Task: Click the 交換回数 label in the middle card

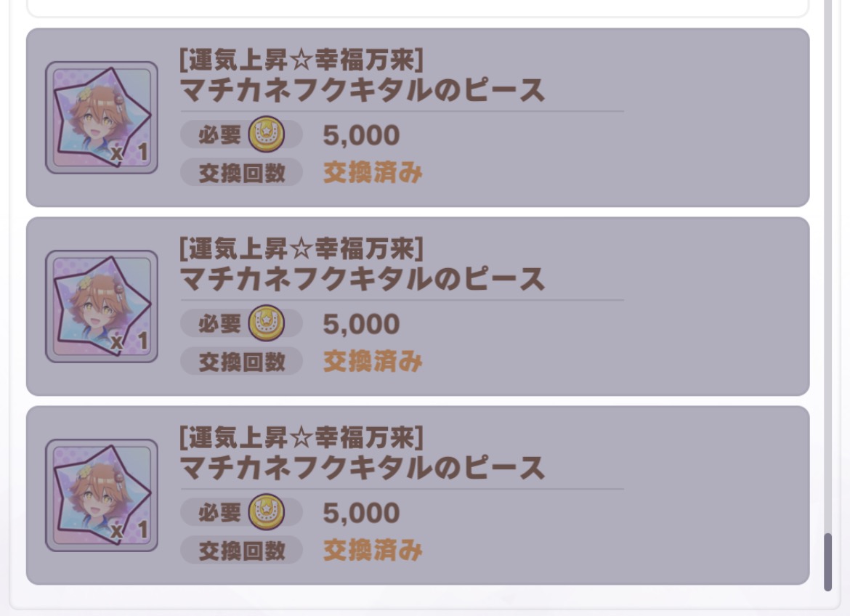Action: [x=241, y=362]
